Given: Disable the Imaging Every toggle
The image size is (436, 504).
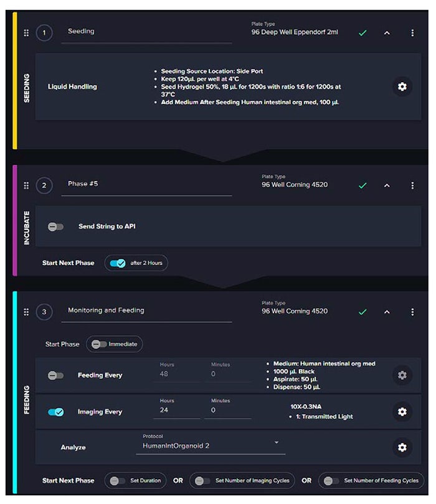Looking at the screenshot, I should coord(56,412).
